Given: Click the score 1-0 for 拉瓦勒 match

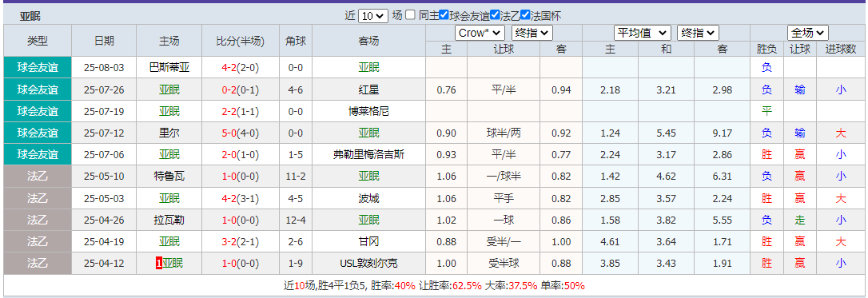Looking at the screenshot, I should pyautogui.click(x=229, y=220).
